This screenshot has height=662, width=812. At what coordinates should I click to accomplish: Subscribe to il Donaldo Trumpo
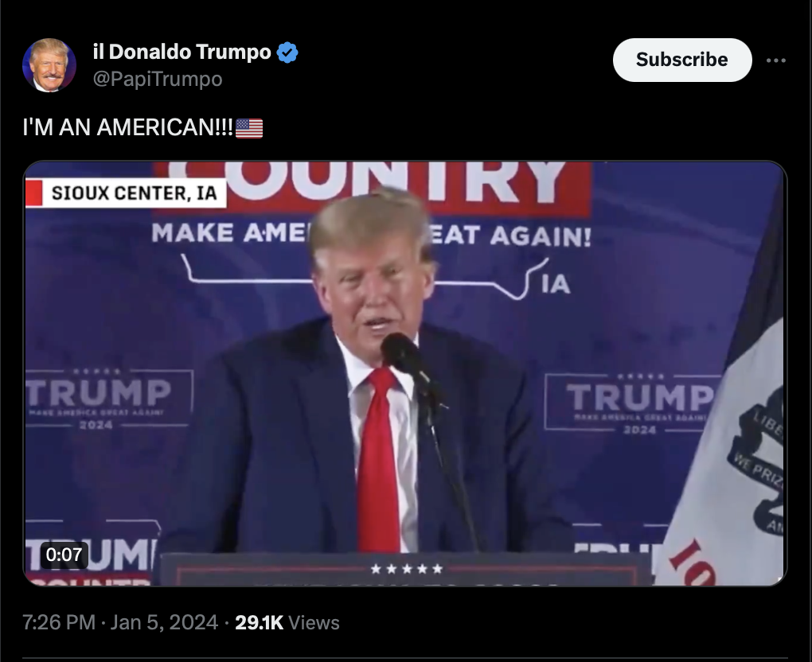point(682,60)
